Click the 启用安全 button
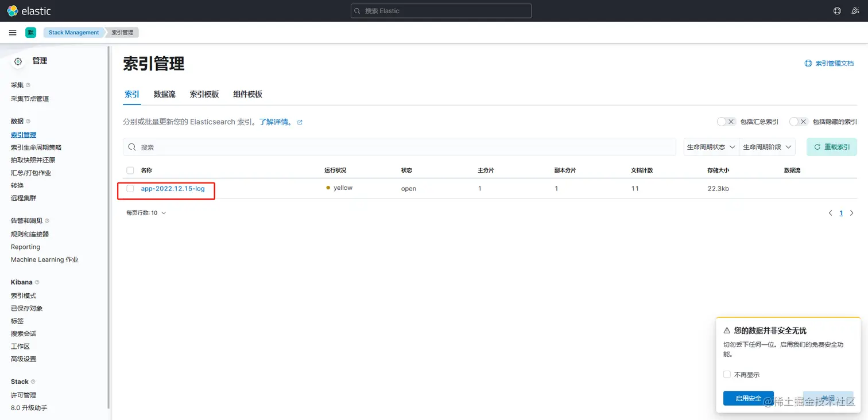868x420 pixels. [749, 399]
